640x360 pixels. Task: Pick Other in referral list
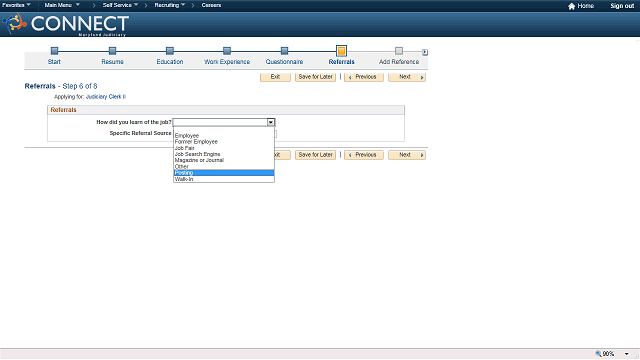coord(224,167)
